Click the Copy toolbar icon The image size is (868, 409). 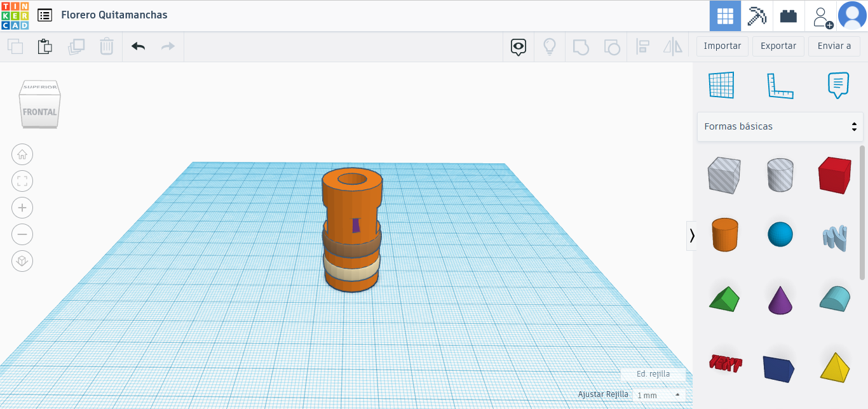pyautogui.click(x=15, y=46)
